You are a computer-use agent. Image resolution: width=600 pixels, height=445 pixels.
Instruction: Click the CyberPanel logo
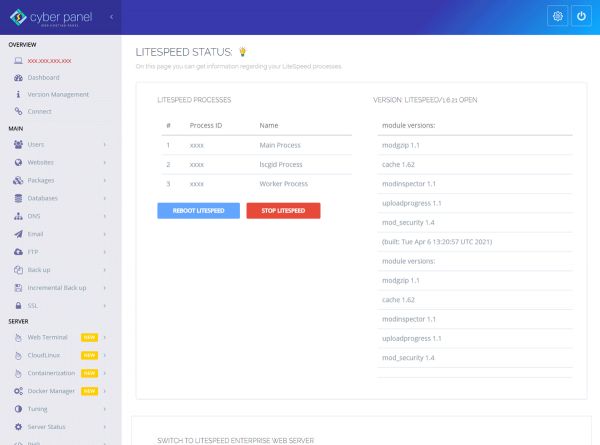coord(51,18)
